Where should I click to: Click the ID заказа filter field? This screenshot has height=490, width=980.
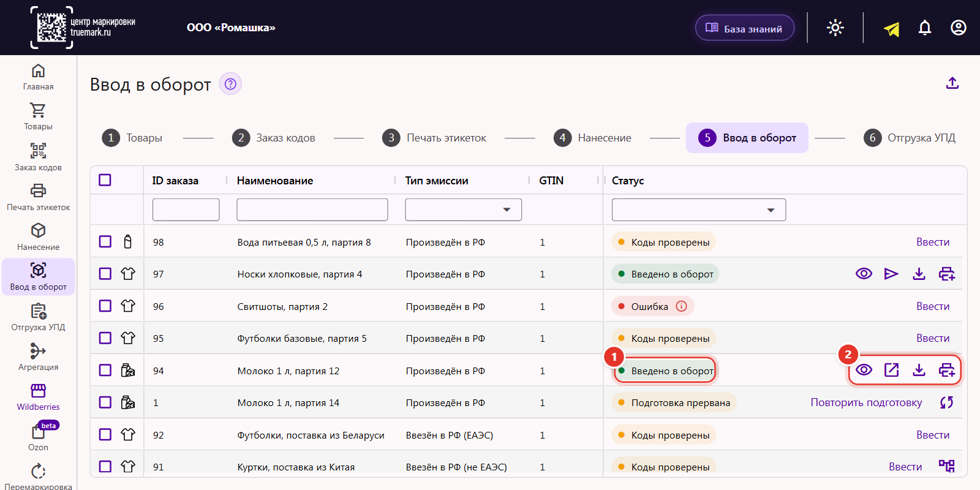(x=186, y=209)
